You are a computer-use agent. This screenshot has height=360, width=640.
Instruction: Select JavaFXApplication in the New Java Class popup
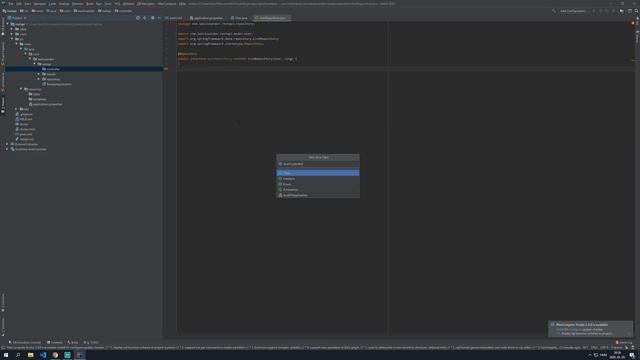[x=318, y=195]
